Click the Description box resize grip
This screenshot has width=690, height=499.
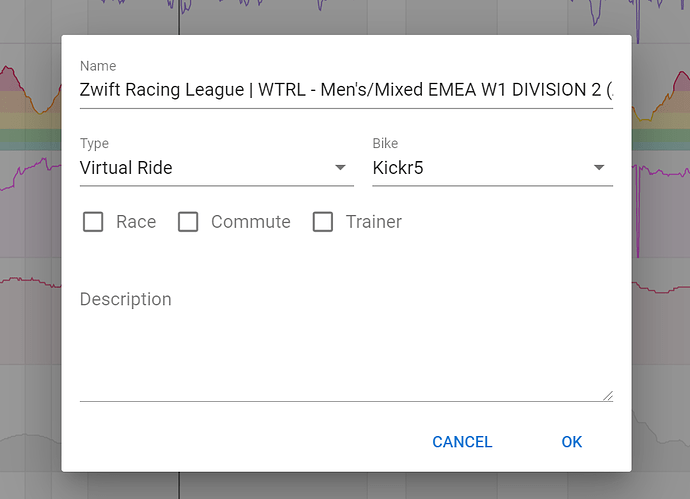tap(608, 396)
